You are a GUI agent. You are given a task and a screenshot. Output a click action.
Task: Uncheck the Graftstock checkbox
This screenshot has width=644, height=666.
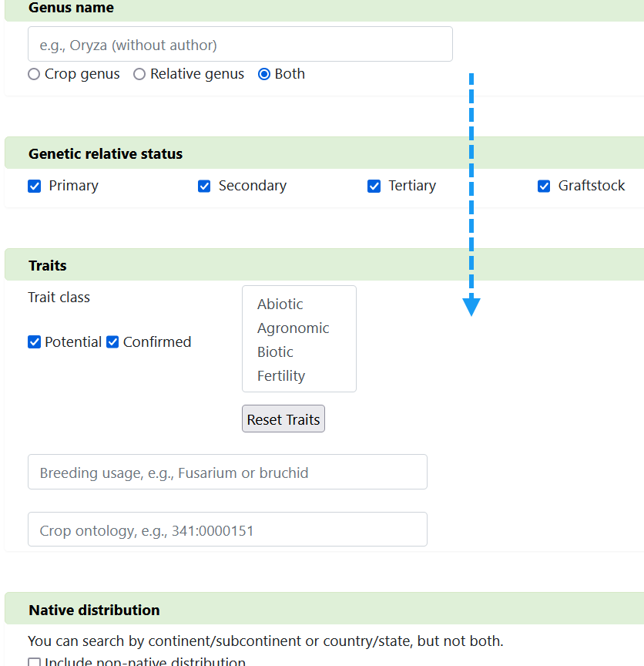coord(544,186)
